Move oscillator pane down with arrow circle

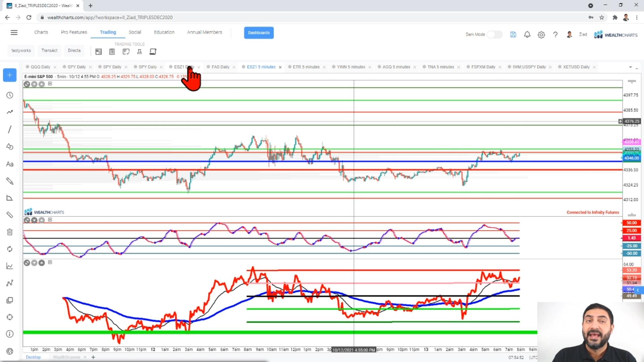coord(34,220)
